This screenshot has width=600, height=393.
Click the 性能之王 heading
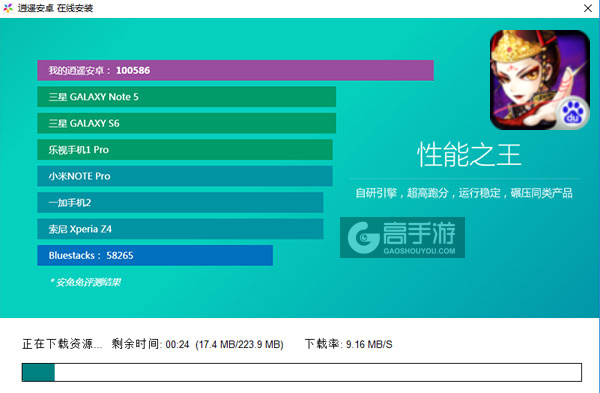469,155
